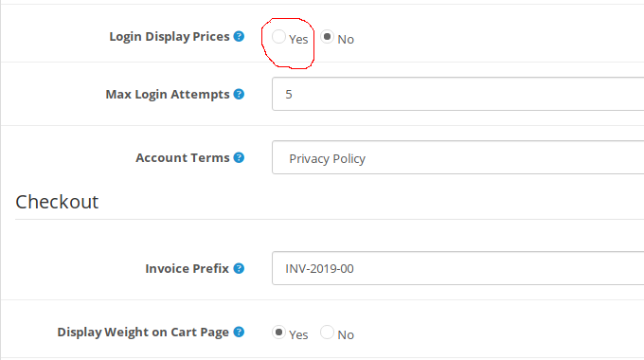Screen dimensions: 644x360
Task: Click into the Invoice Prefix INV-2019-00 field
Action: 458,268
